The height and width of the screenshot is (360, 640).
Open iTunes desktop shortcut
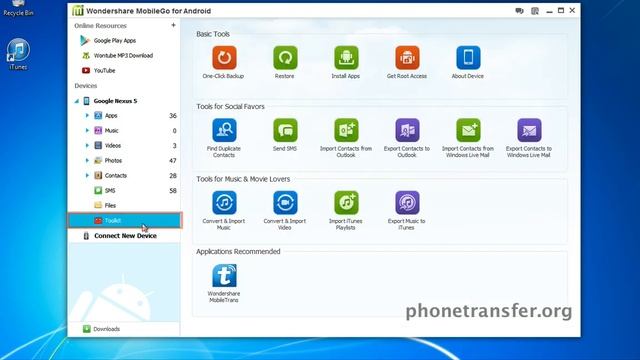[18, 54]
